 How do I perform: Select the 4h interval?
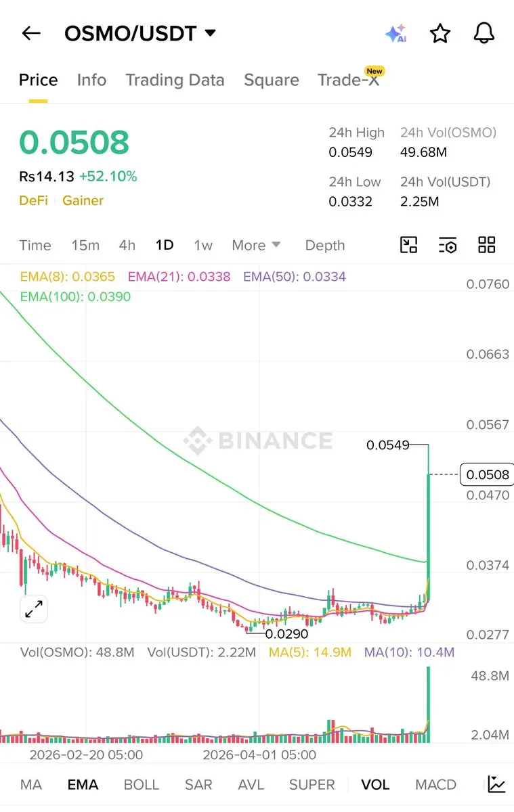pyautogui.click(x=127, y=245)
